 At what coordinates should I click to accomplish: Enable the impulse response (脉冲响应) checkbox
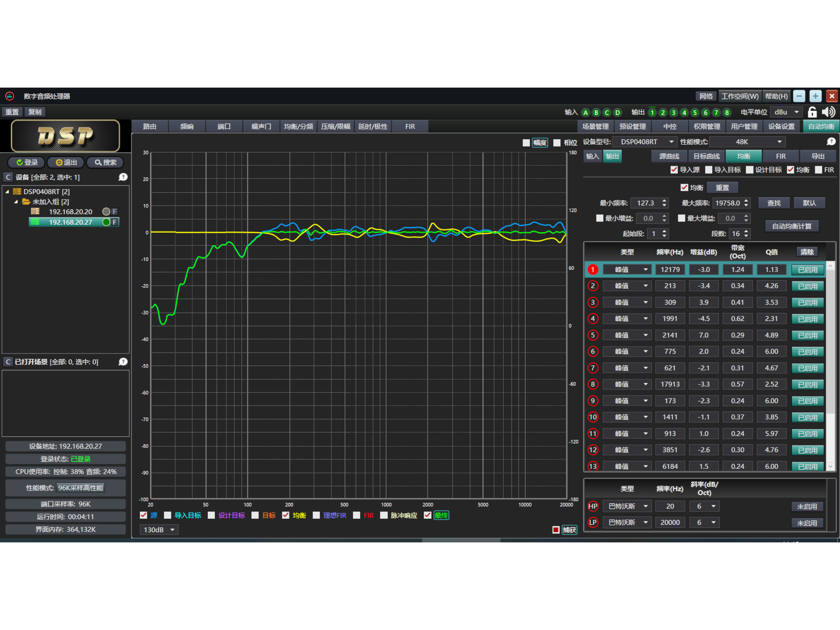tap(384, 515)
